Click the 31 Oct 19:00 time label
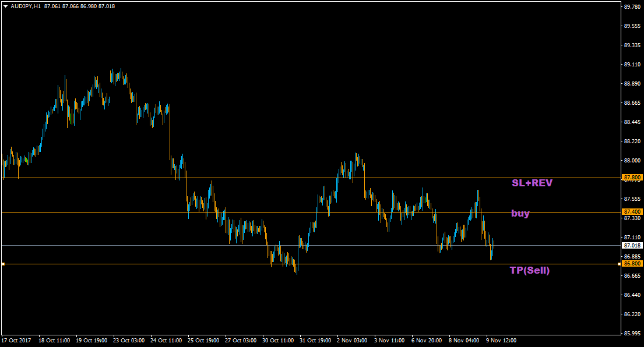The width and height of the screenshot is (644, 347). tap(315, 340)
